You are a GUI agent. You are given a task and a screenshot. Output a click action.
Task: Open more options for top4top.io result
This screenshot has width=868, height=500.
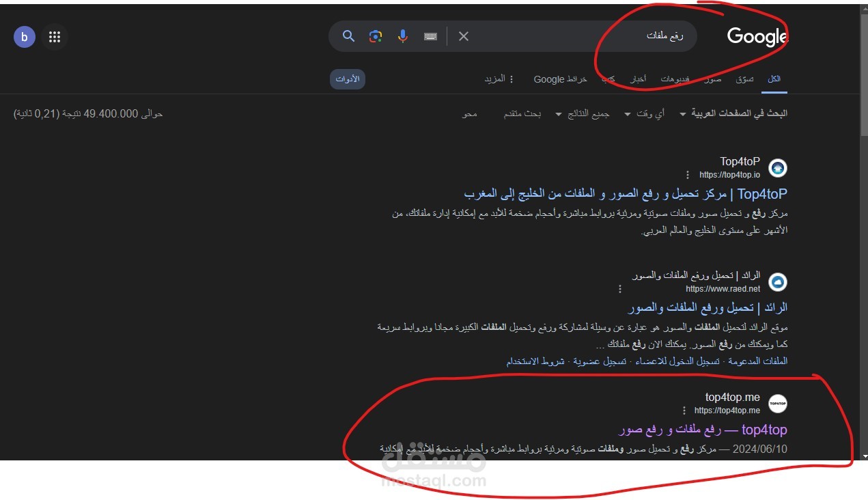688,175
